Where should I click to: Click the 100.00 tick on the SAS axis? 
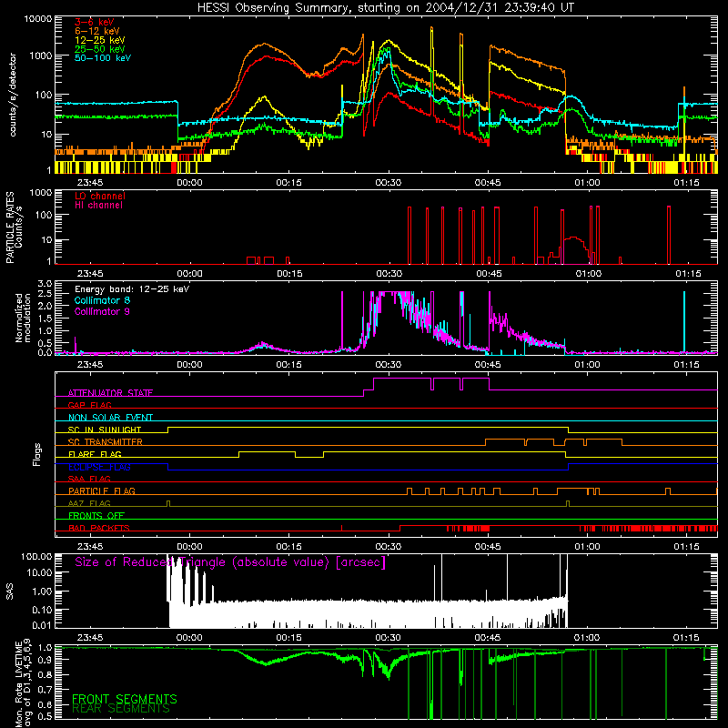click(36, 557)
